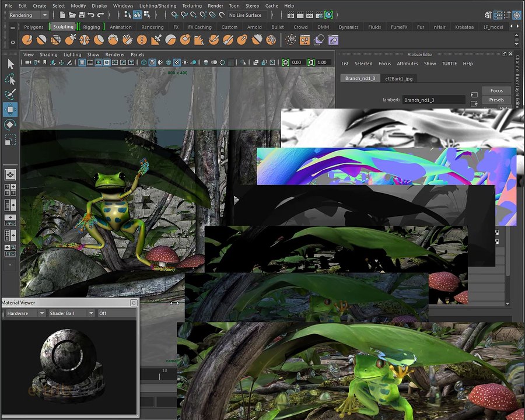Toggle the viewport grid display
The width and height of the screenshot is (525, 420).
(x=82, y=62)
